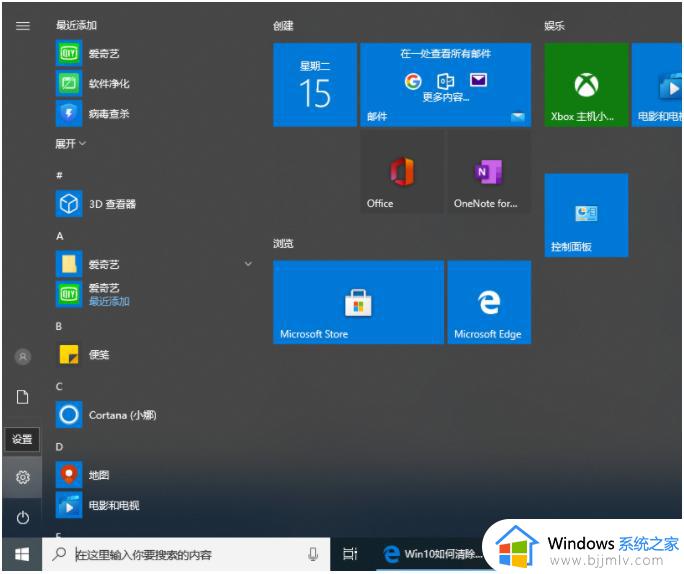684x574 pixels.
Task: Open the hamburger menu at top left
Action: (23, 26)
